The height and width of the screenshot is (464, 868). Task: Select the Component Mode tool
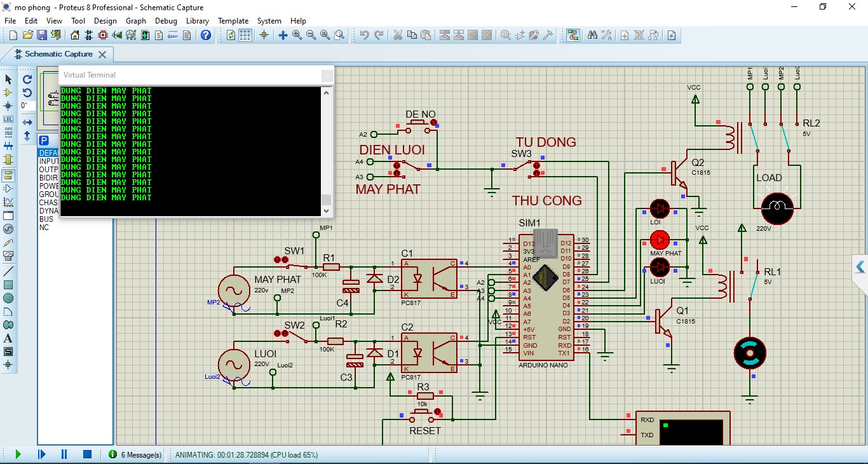8,93
